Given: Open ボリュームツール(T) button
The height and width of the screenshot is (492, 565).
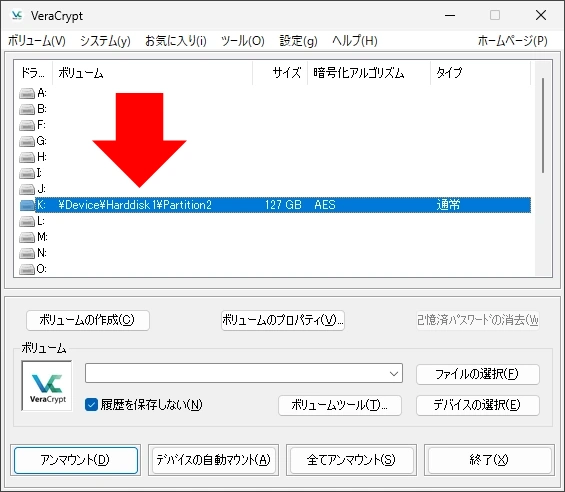Looking at the screenshot, I should [x=340, y=405].
